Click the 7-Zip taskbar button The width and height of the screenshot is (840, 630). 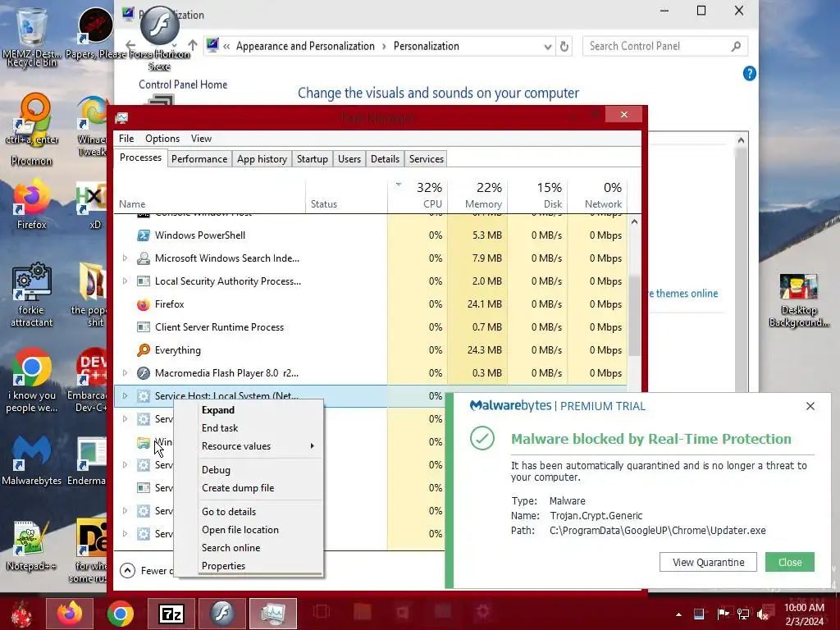[171, 614]
